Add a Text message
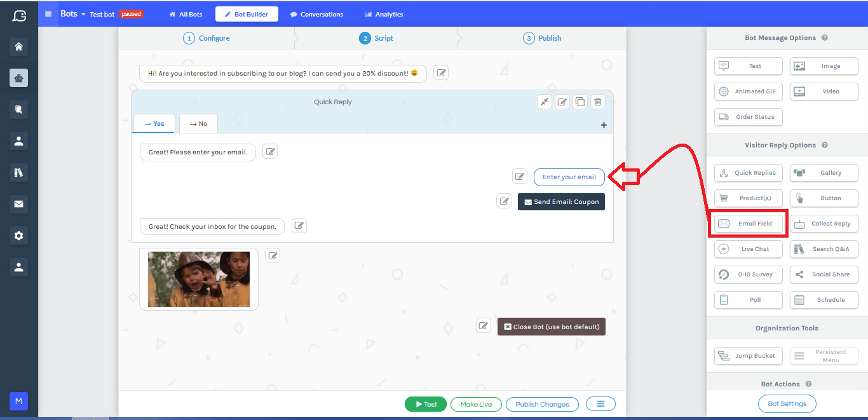 click(749, 66)
